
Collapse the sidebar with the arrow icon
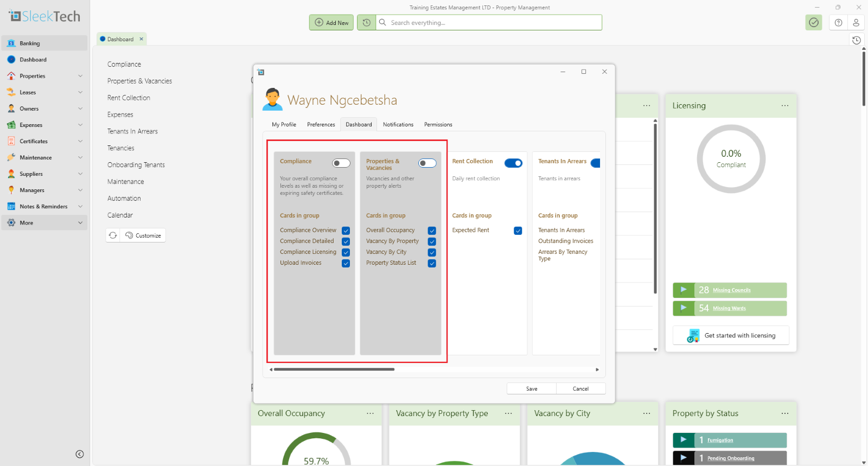(80, 454)
